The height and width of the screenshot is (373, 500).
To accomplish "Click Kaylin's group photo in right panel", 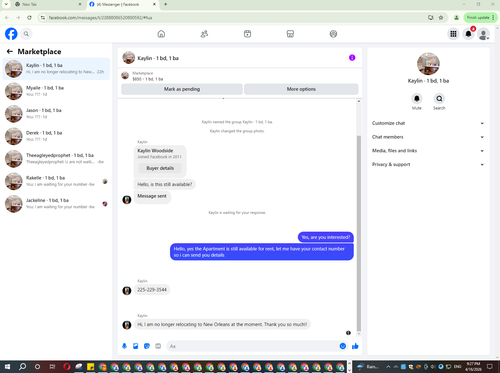I will (x=428, y=64).
